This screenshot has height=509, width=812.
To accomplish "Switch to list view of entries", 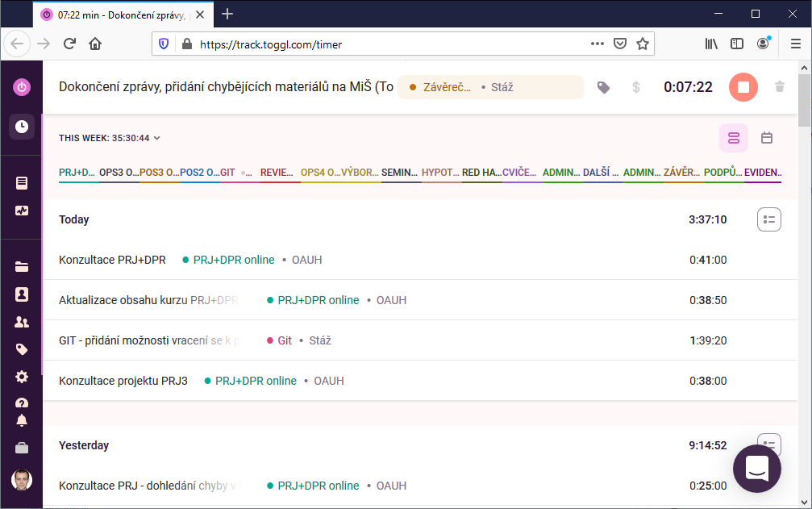I will pos(733,138).
